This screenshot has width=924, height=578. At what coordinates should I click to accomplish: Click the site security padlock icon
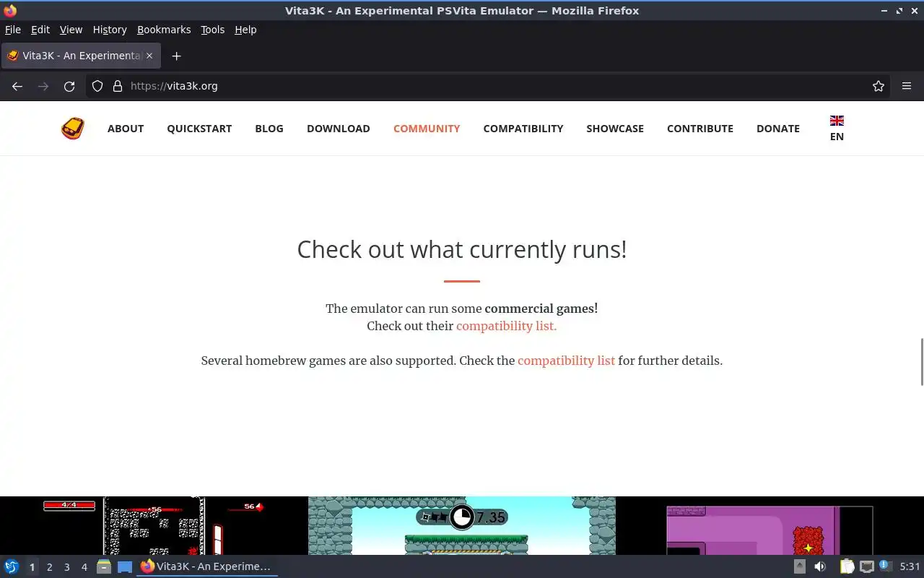(118, 86)
